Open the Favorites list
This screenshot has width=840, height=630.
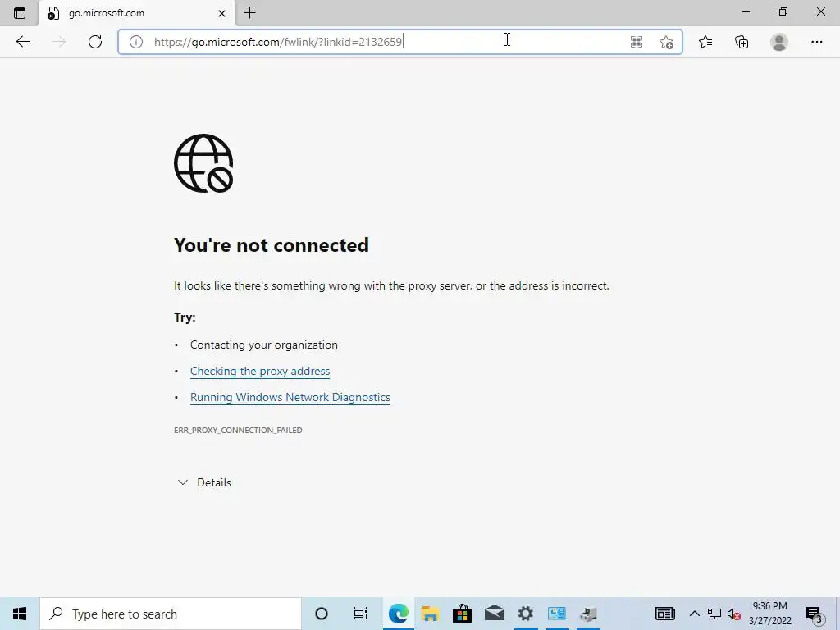click(705, 42)
